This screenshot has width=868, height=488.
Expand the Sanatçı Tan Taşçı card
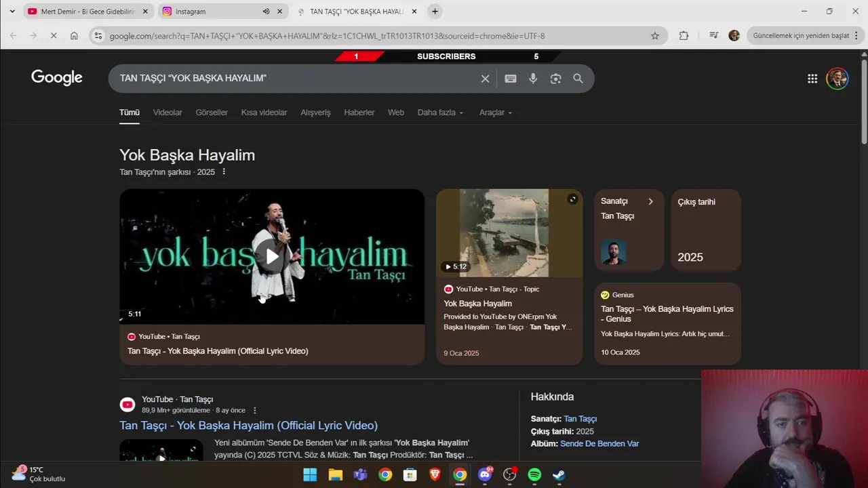point(629,230)
